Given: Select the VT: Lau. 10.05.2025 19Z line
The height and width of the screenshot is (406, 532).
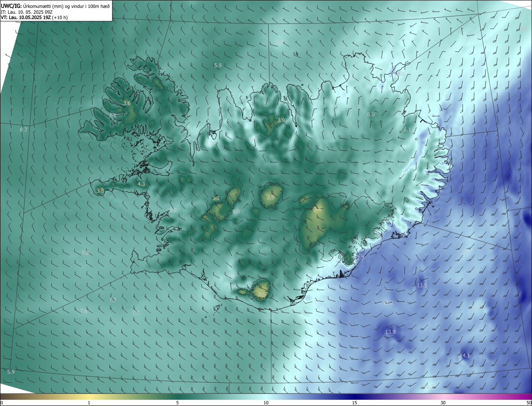Looking at the screenshot, I should click(34, 17).
